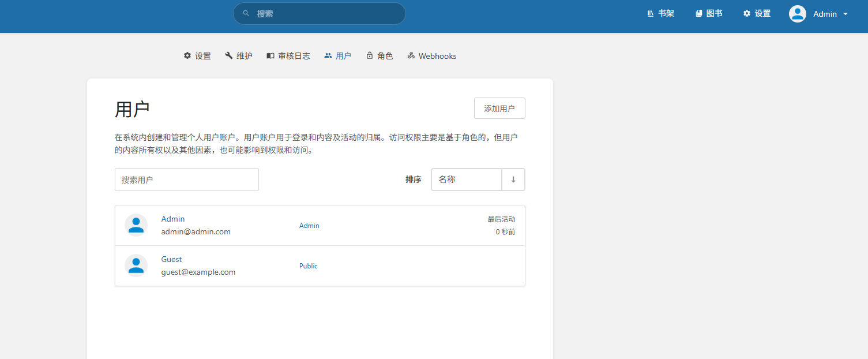Click the 用户 page heading
868x359 pixels.
(x=133, y=109)
